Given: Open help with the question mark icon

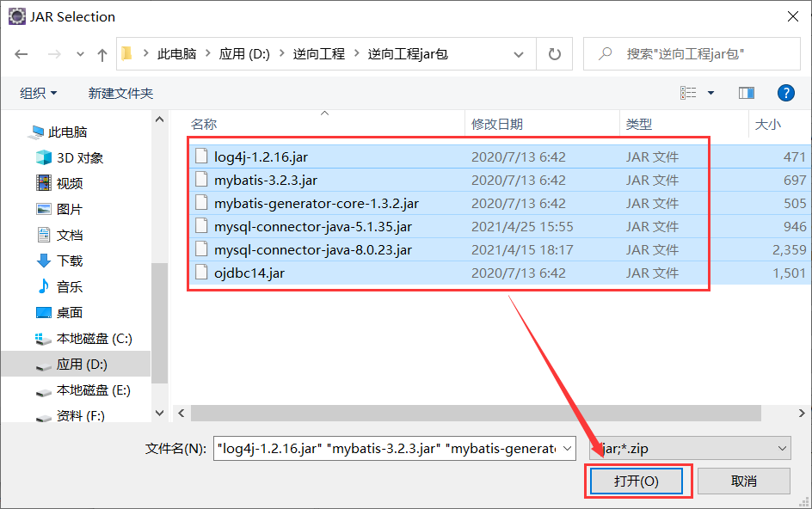Looking at the screenshot, I should pyautogui.click(x=785, y=93).
